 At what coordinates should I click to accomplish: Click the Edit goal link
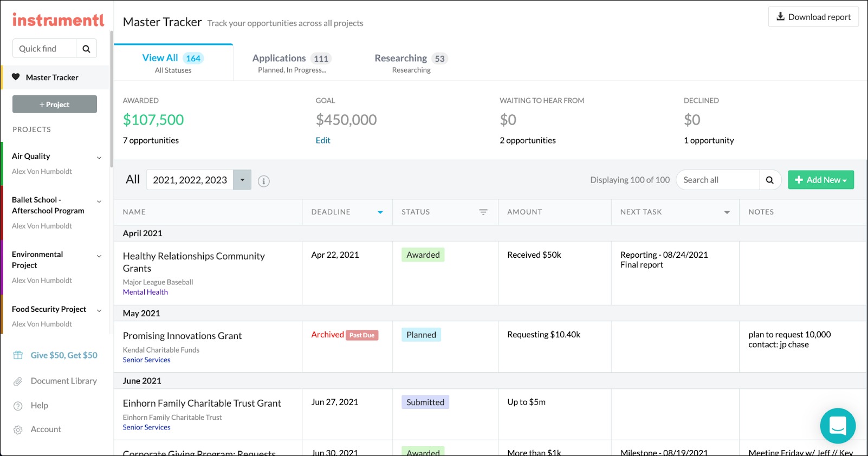[323, 140]
